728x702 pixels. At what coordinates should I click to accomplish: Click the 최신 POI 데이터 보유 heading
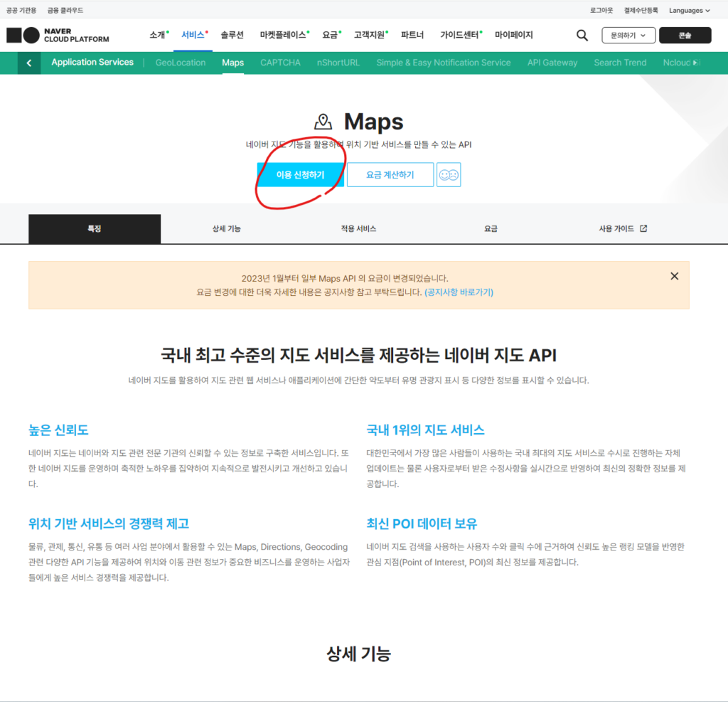pyautogui.click(x=422, y=524)
